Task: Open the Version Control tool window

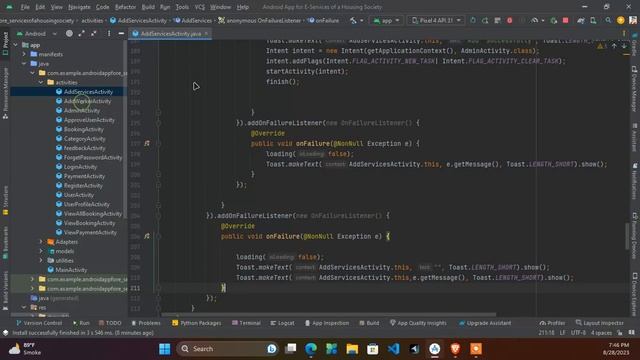Action: 38,323
